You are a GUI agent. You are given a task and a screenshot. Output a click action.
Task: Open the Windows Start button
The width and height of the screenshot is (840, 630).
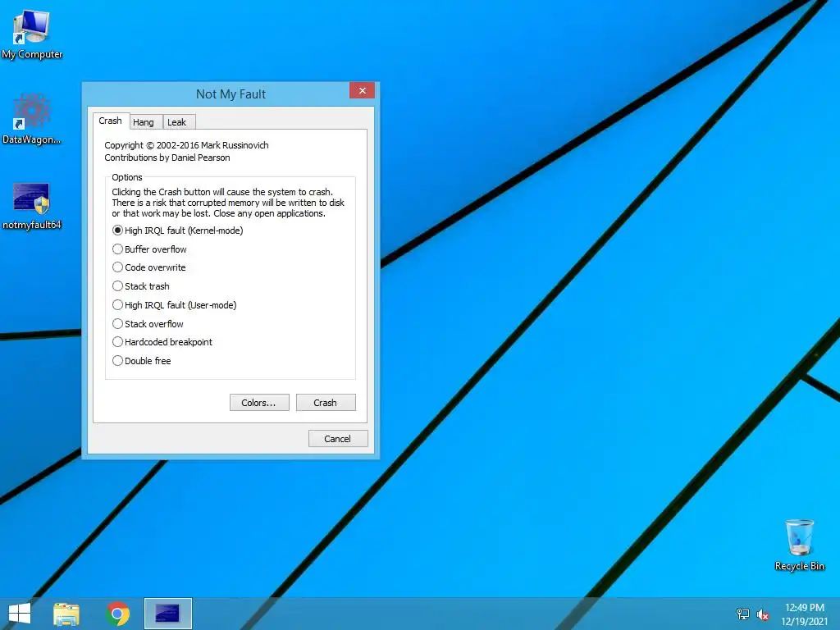tap(20, 614)
